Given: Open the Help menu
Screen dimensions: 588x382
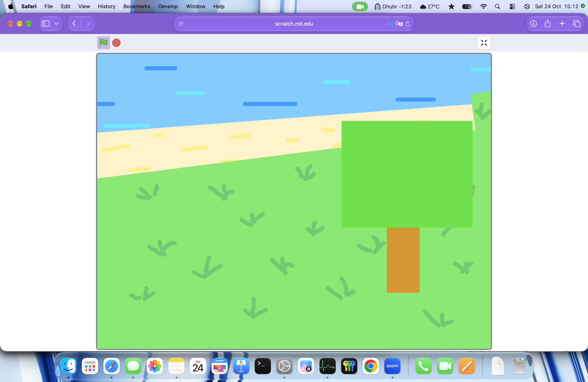Looking at the screenshot, I should pyautogui.click(x=219, y=6).
